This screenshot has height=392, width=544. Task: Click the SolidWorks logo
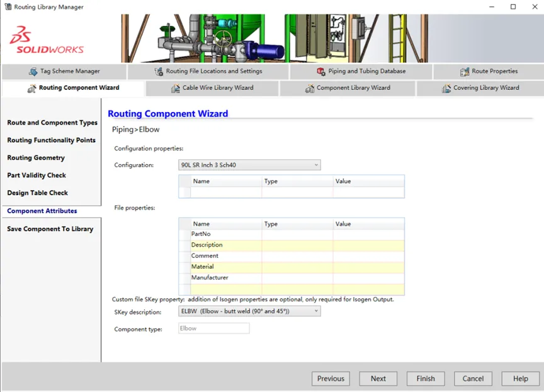(x=47, y=40)
